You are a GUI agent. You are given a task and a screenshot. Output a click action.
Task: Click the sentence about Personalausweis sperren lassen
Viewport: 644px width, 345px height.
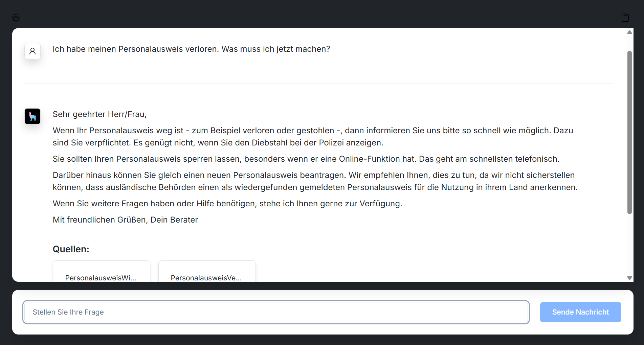coord(306,159)
